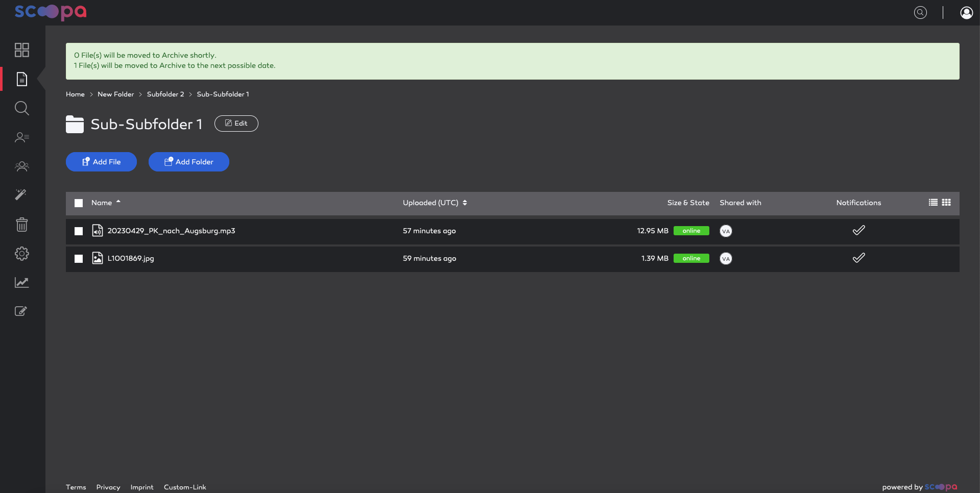Open the Terms footer link
Image resolution: width=980 pixels, height=493 pixels.
[76, 487]
